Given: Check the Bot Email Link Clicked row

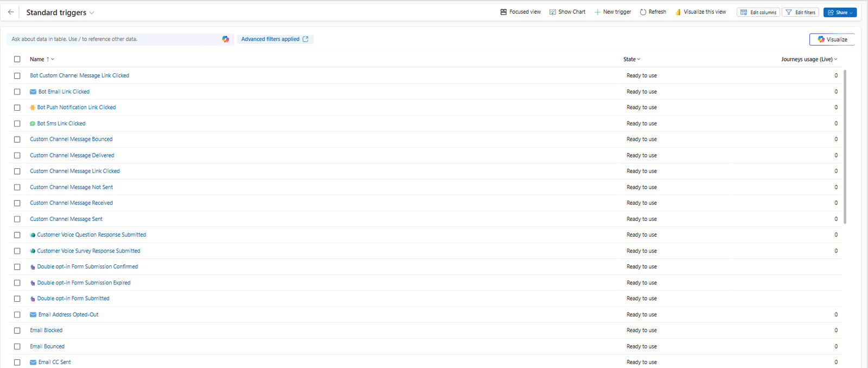Looking at the screenshot, I should coord(17,92).
